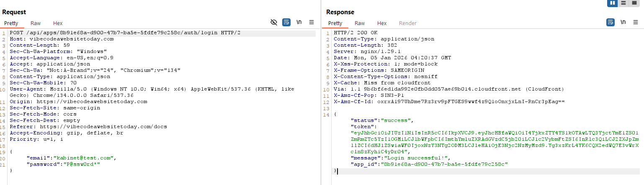Switch to side-by-side layout view
Viewport: 644px width, 185px height.
point(613,3)
